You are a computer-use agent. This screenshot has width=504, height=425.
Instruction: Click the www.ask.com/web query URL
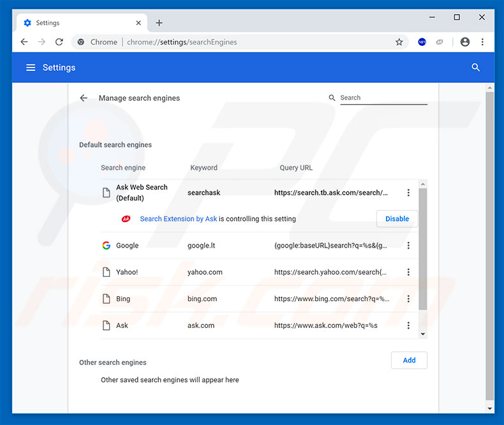click(x=325, y=325)
